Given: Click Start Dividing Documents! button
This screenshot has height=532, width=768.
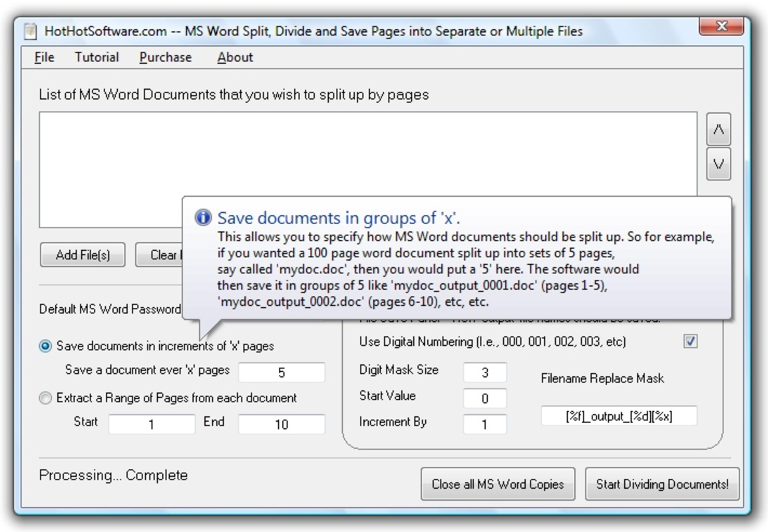Looking at the screenshot, I should point(662,484).
